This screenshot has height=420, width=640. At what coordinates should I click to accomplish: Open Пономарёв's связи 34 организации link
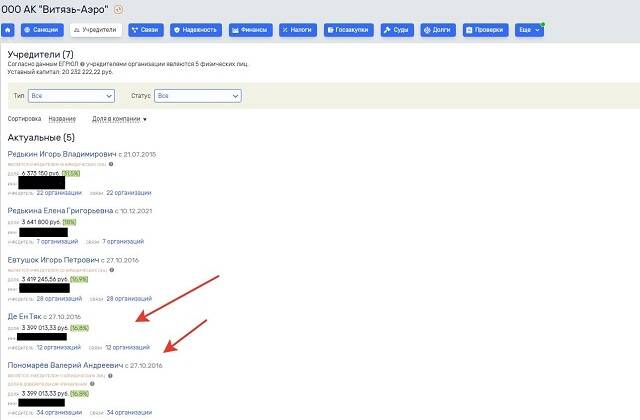pyautogui.click(x=129, y=413)
